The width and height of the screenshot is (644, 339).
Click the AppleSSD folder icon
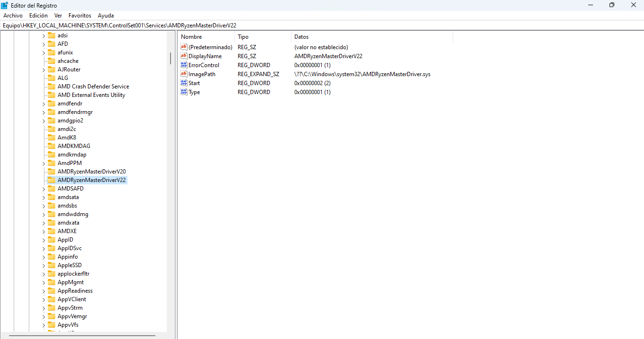point(52,265)
